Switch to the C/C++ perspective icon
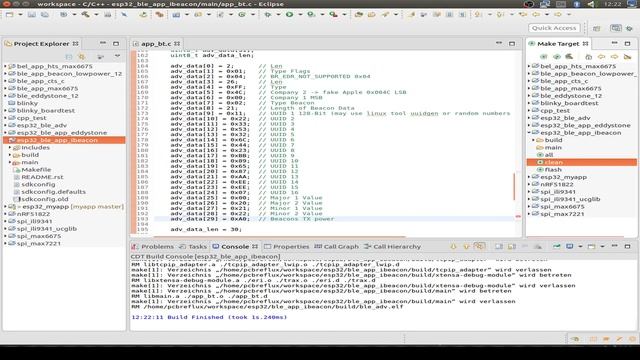 tap(616, 28)
